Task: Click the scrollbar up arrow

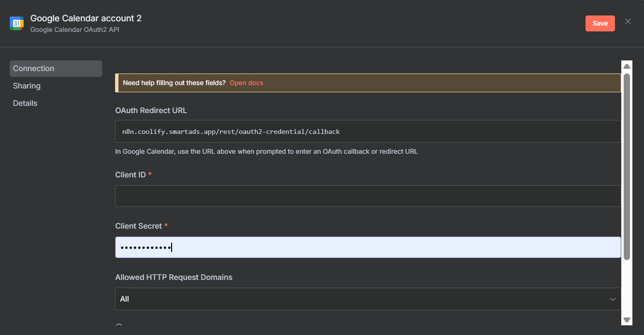Action: coord(627,66)
